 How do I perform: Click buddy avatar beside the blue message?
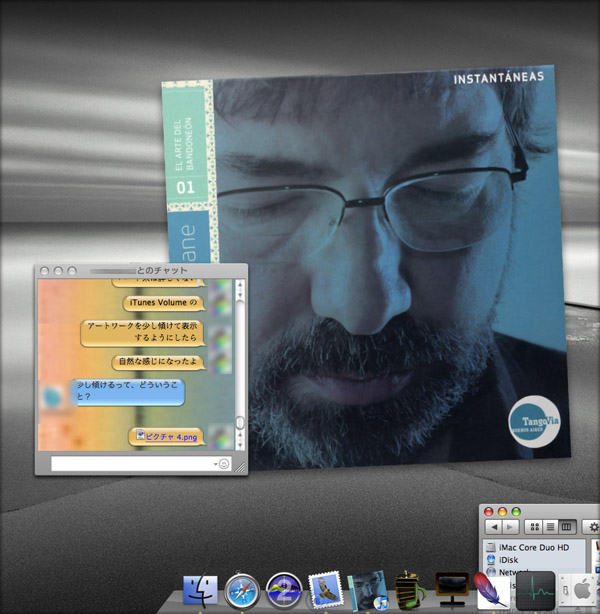pyautogui.click(x=53, y=397)
